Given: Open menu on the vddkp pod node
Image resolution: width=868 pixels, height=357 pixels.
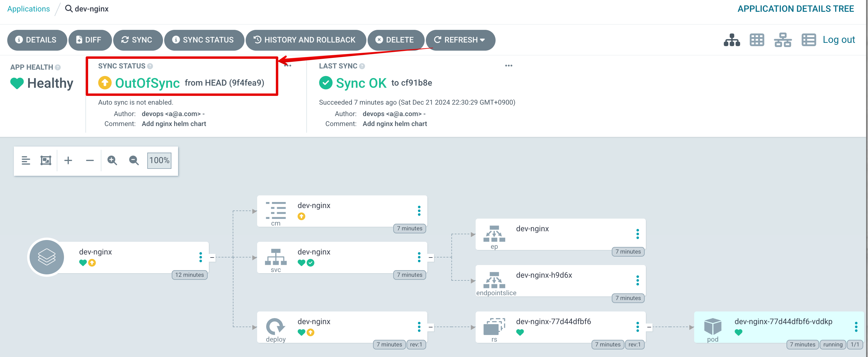Looking at the screenshot, I should (856, 327).
